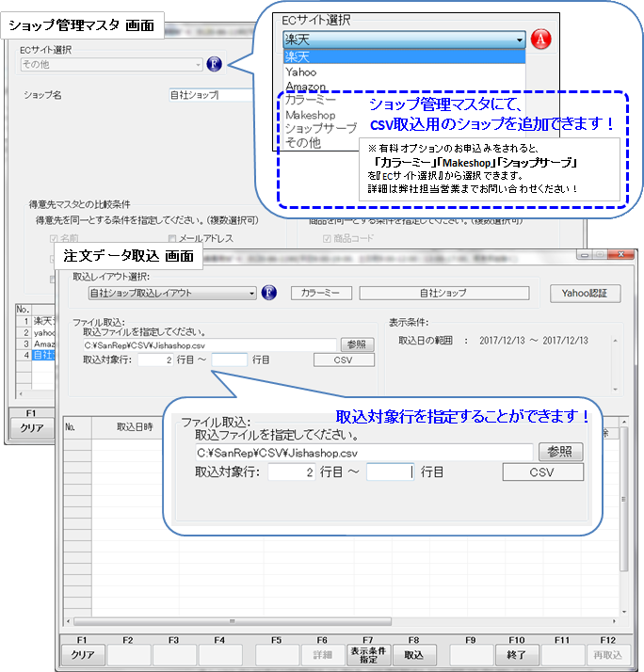
Task: Click the 参照 button in the enlarged callout
Action: coord(560,452)
